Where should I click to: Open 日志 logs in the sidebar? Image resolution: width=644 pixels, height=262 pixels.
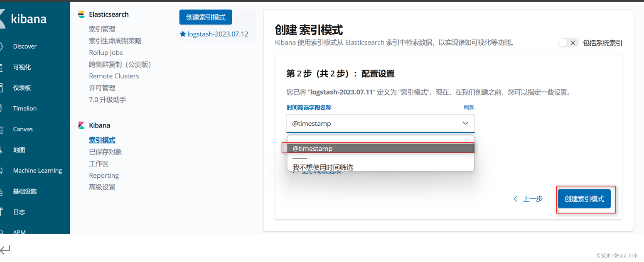19,212
